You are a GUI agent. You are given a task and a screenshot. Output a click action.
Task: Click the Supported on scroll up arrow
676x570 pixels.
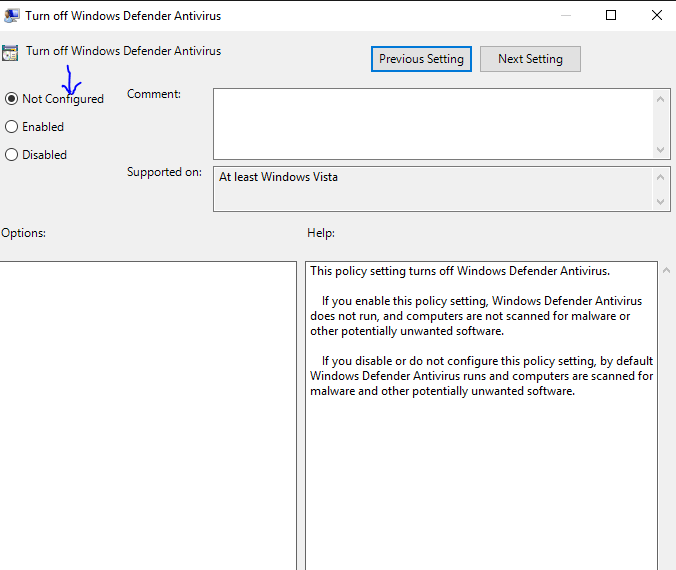[x=661, y=177]
